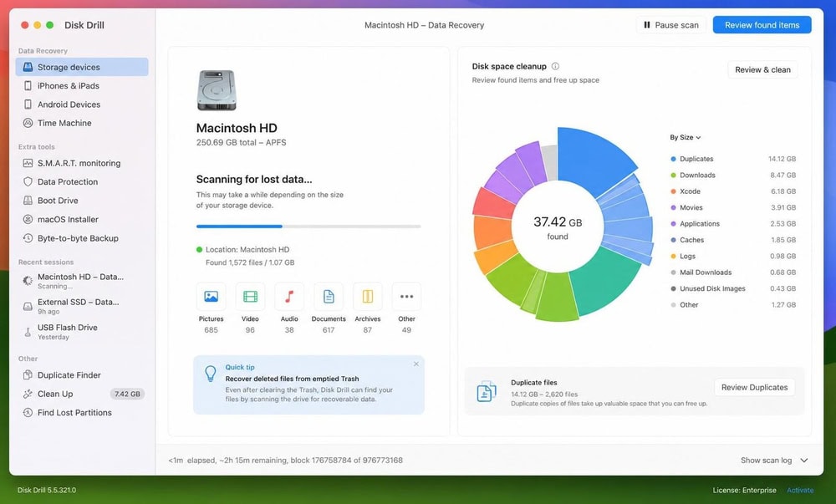The height and width of the screenshot is (504, 836).
Task: Click the Activate license link
Action: tap(800, 490)
